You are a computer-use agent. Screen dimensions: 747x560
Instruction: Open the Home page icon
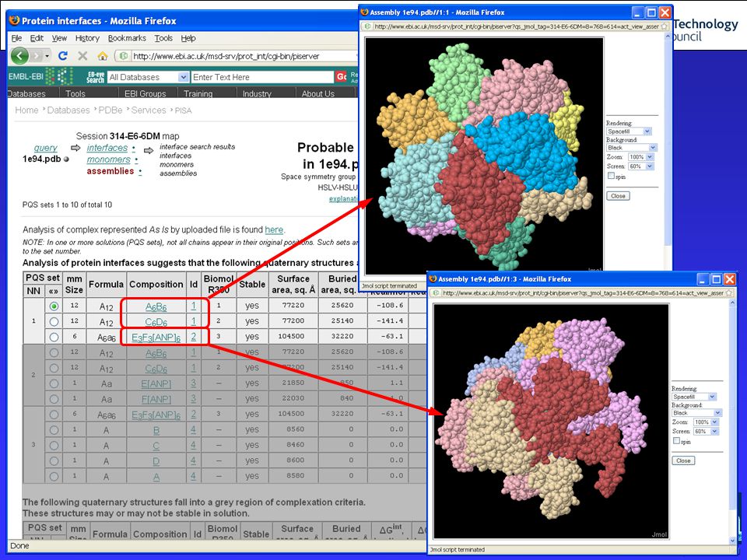[x=103, y=56]
